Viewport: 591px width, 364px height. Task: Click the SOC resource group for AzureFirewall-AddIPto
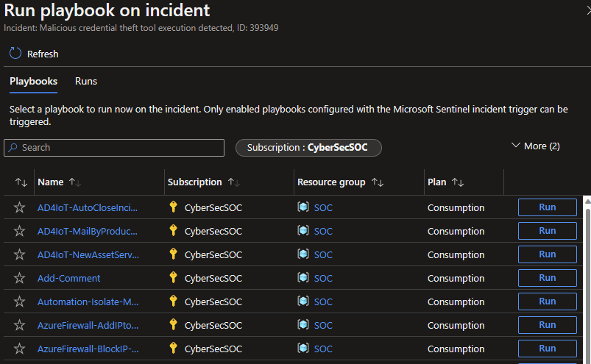point(323,325)
